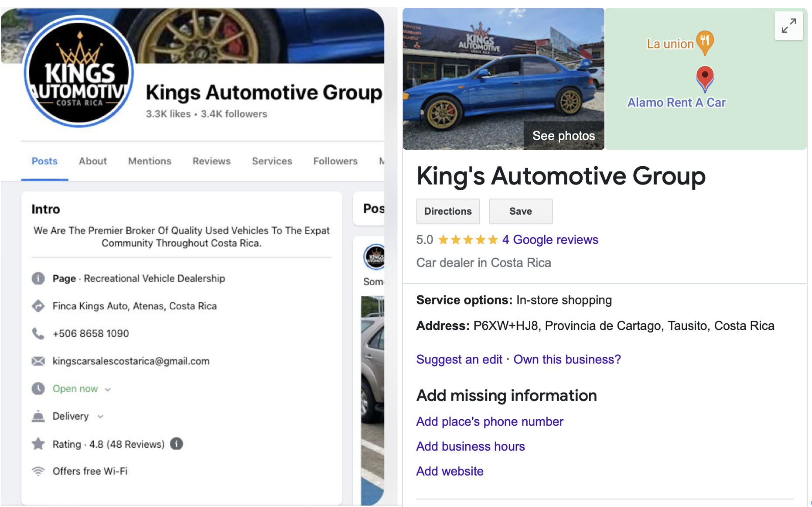Click the Kings Automotive profile logo
The image size is (812, 507).
pyautogui.click(x=79, y=72)
